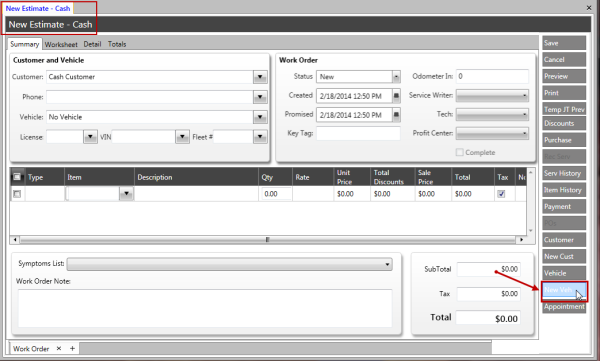Image resolution: width=600 pixels, height=361 pixels.
Task: Click the Vehicle sidebar button
Action: coord(564,273)
